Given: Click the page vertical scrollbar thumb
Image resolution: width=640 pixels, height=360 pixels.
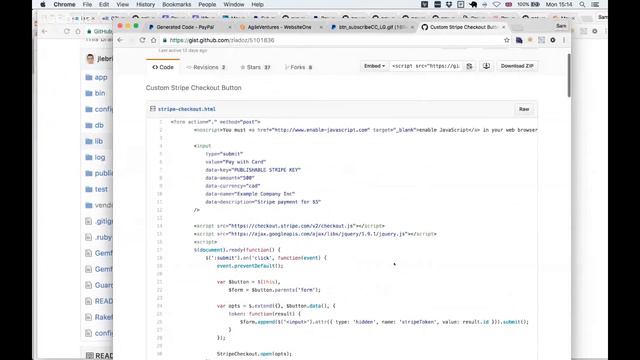Looking at the screenshot, I should pyautogui.click(x=569, y=75).
